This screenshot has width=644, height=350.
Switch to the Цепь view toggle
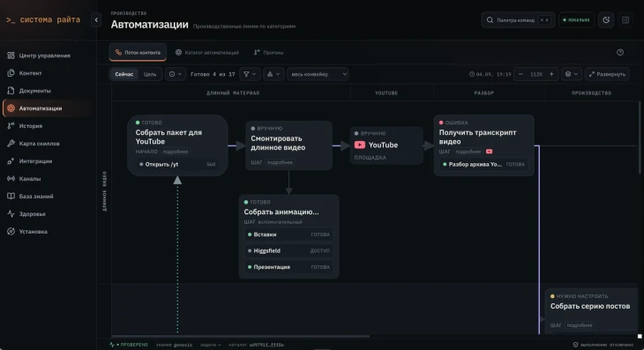(x=150, y=74)
